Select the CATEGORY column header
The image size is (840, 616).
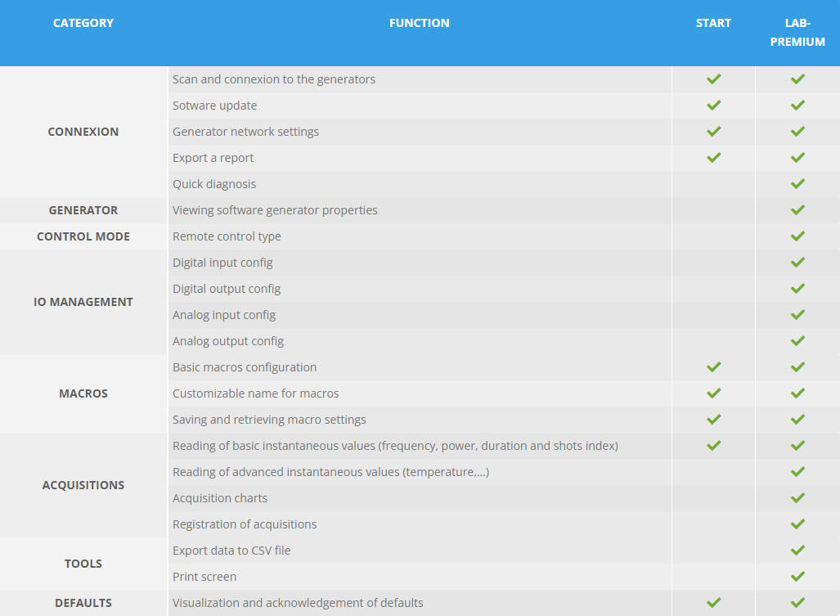(x=83, y=23)
